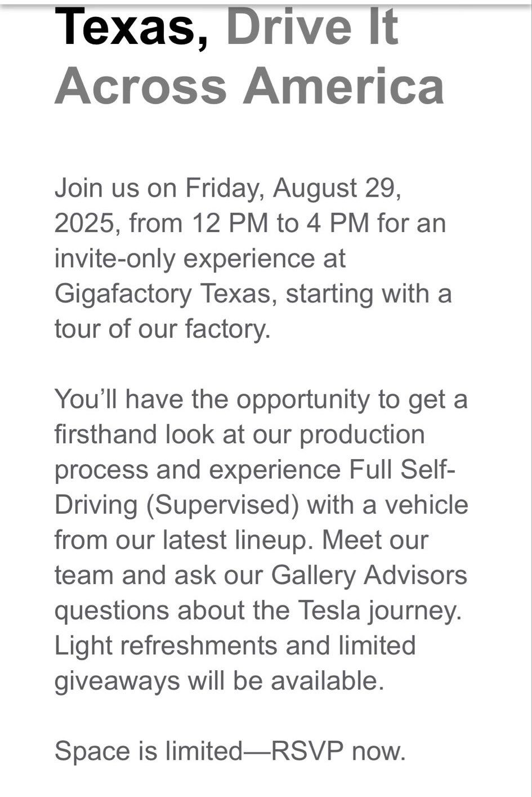Click the words "Light refreshments and limited"
The image size is (532, 797).
tap(235, 645)
